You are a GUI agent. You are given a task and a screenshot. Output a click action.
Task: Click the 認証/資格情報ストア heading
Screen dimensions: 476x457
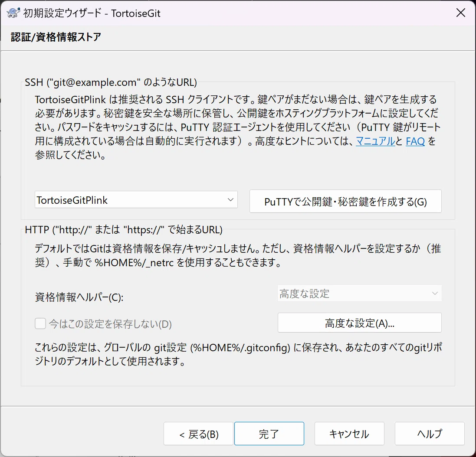click(56, 37)
